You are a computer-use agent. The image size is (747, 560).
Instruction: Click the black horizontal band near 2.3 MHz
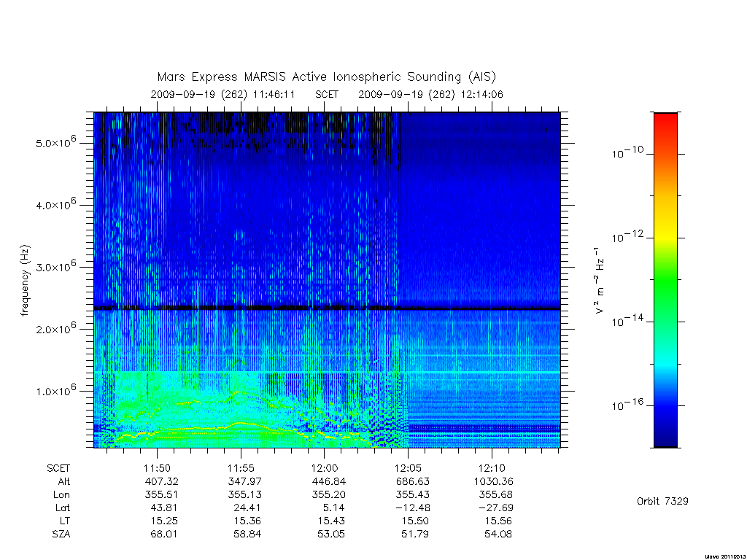tap(327, 308)
